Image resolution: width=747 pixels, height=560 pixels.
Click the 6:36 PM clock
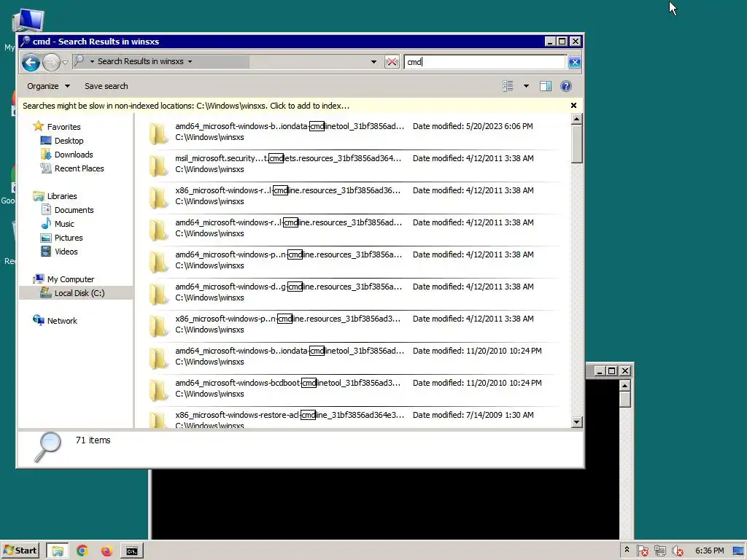click(x=709, y=551)
